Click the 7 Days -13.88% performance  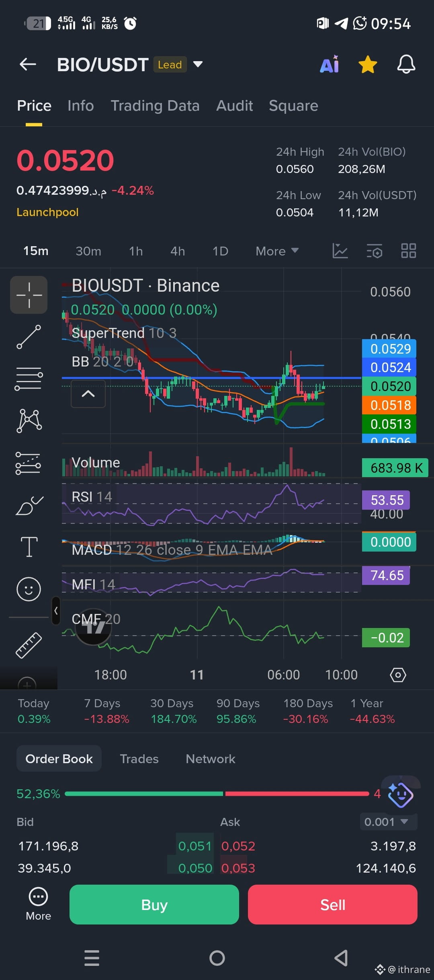pos(106,711)
